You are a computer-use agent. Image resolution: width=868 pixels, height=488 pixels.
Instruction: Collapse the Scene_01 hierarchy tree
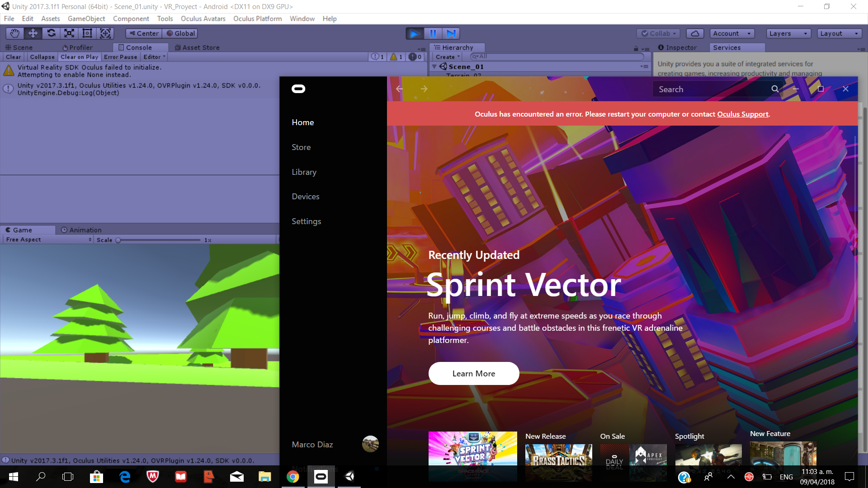(x=434, y=66)
